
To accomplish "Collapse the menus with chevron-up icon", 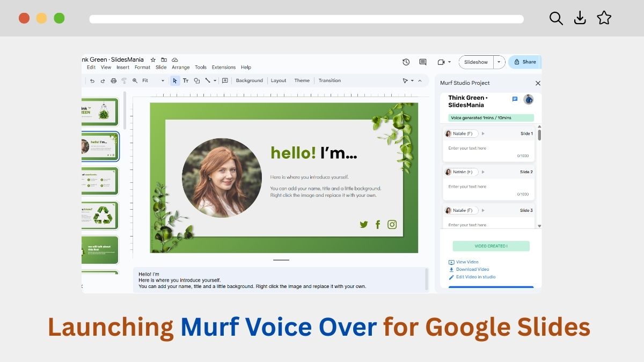I will tap(420, 81).
